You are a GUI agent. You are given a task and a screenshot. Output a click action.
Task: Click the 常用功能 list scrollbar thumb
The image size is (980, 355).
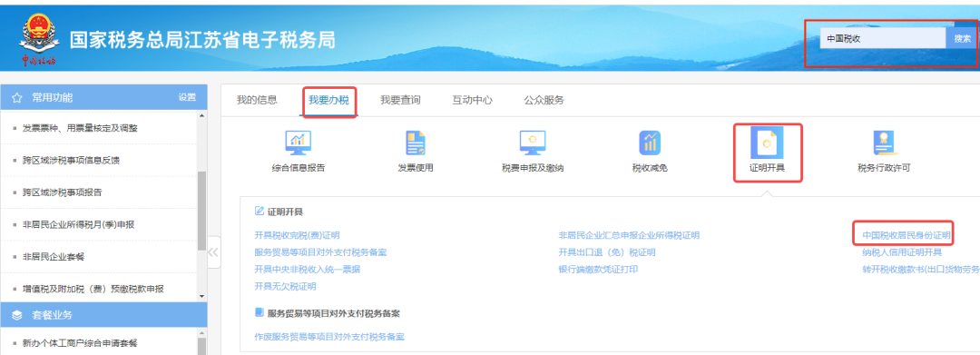point(201,211)
